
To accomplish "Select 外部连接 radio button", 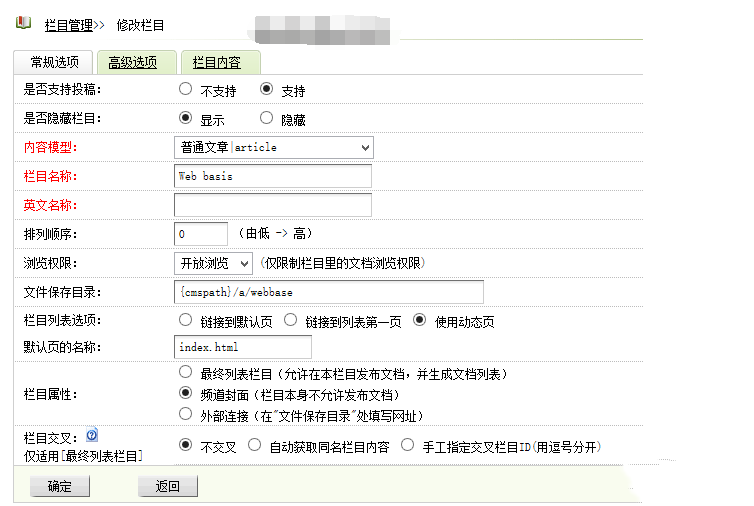I will tap(185, 413).
